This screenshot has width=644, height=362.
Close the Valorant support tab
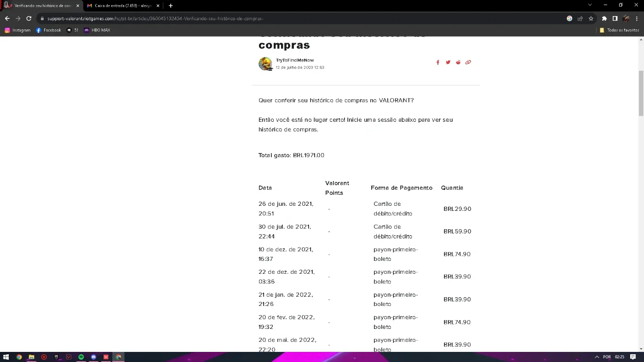(78, 6)
